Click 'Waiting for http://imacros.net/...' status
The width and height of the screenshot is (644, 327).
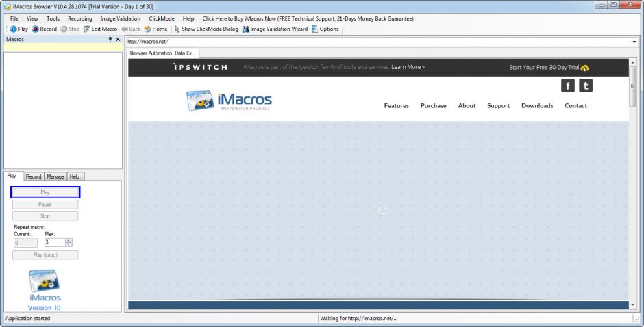click(x=358, y=318)
